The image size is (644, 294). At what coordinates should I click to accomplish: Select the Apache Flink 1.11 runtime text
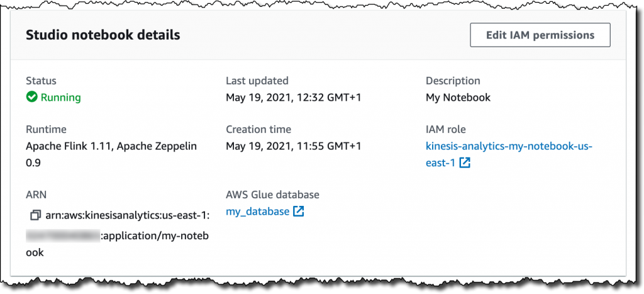coord(111,146)
